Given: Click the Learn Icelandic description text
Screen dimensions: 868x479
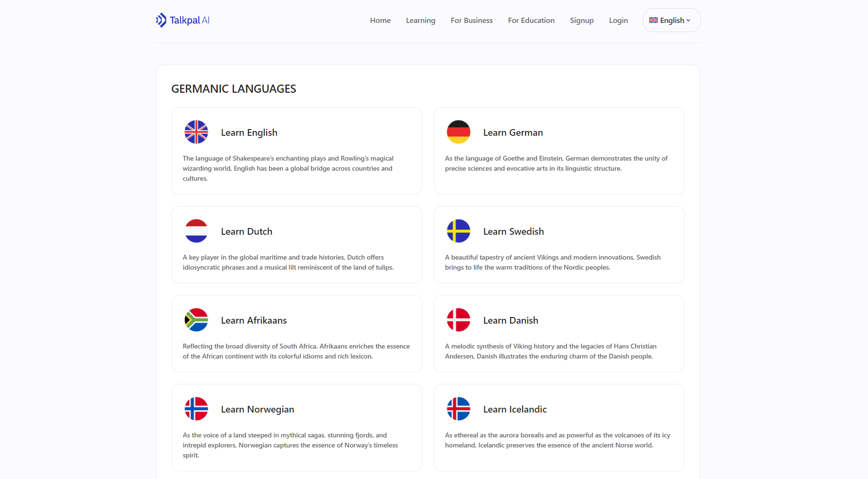Looking at the screenshot, I should (x=557, y=440).
